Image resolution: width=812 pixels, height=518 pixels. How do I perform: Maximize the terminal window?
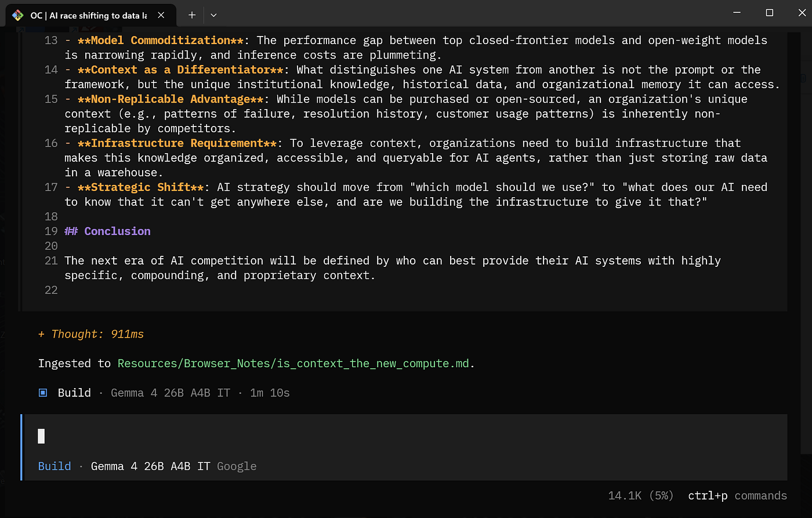(770, 13)
